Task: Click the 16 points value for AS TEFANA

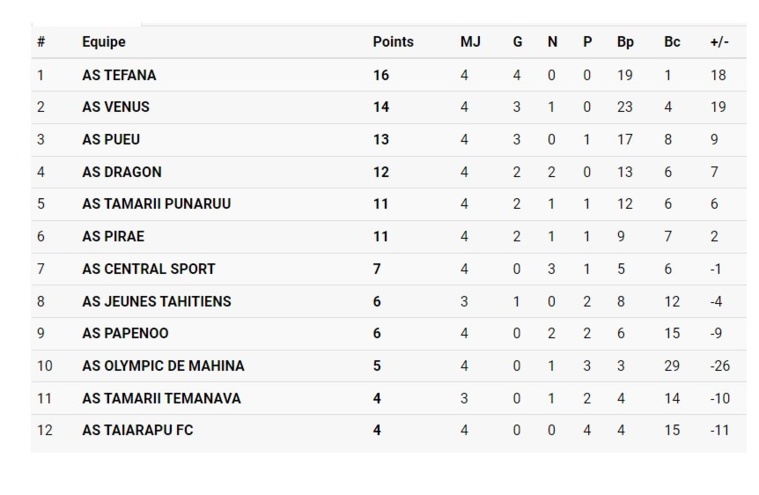Action: pyautogui.click(x=381, y=75)
